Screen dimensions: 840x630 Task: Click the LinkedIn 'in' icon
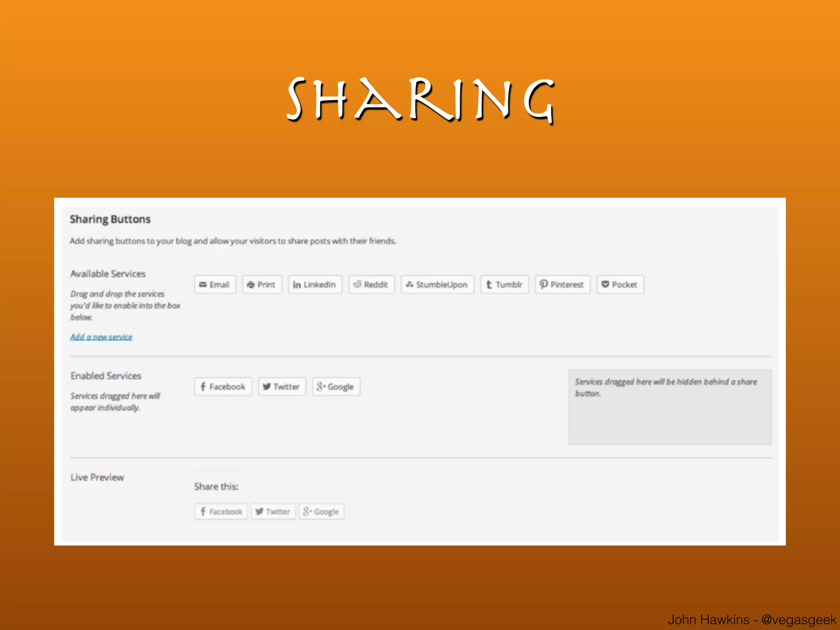click(x=297, y=284)
